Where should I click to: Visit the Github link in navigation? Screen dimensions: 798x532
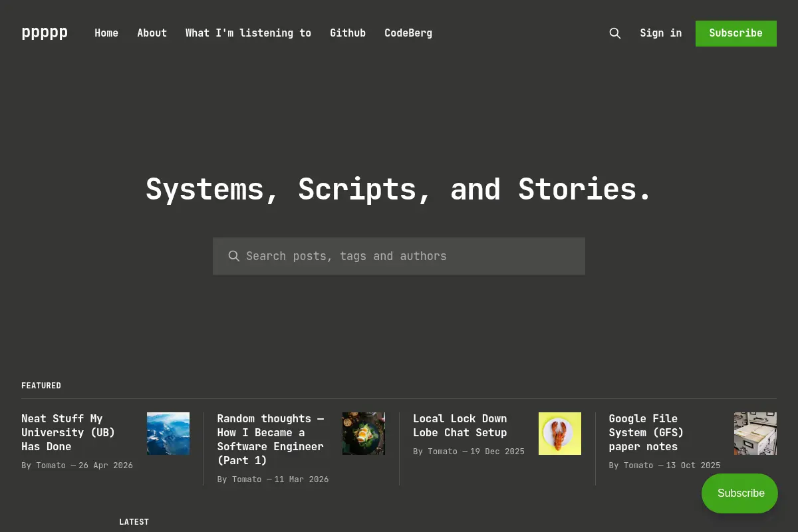coord(348,33)
